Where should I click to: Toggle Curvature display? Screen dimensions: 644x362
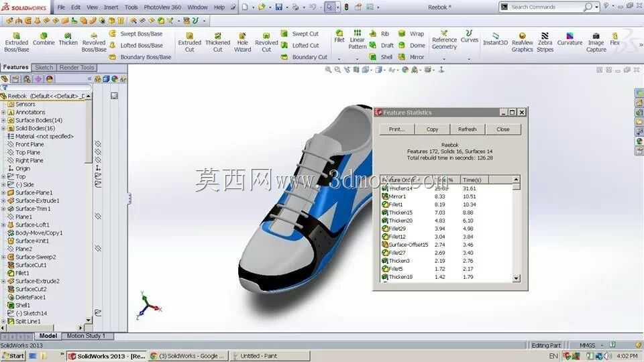[x=570, y=39]
